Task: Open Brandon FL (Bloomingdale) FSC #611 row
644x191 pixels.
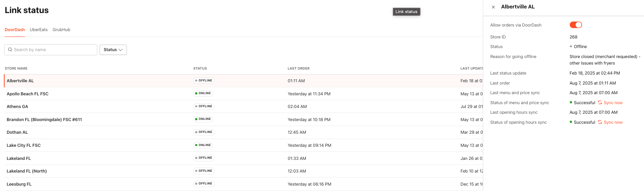Action: (x=244, y=120)
